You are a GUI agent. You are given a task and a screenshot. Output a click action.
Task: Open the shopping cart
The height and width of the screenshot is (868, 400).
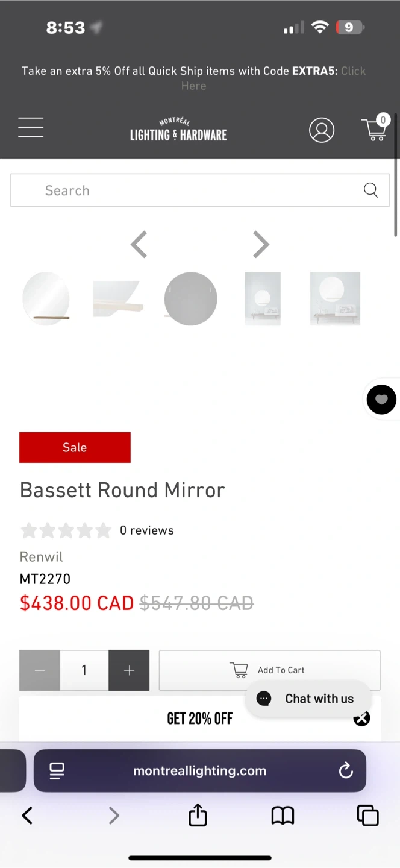(x=375, y=128)
